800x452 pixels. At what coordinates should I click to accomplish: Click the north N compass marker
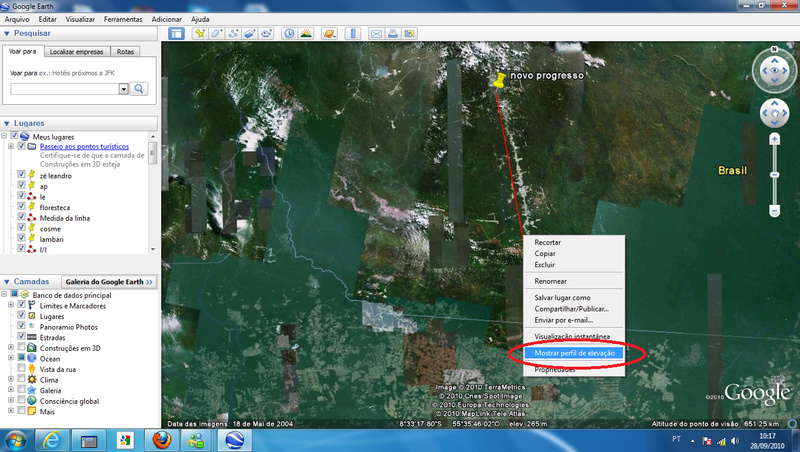pyautogui.click(x=774, y=49)
